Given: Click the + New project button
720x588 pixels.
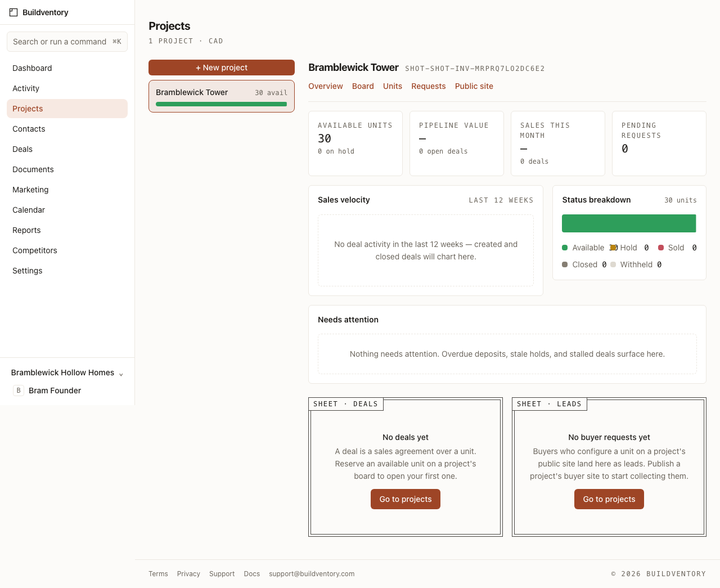Looking at the screenshot, I should tap(222, 68).
